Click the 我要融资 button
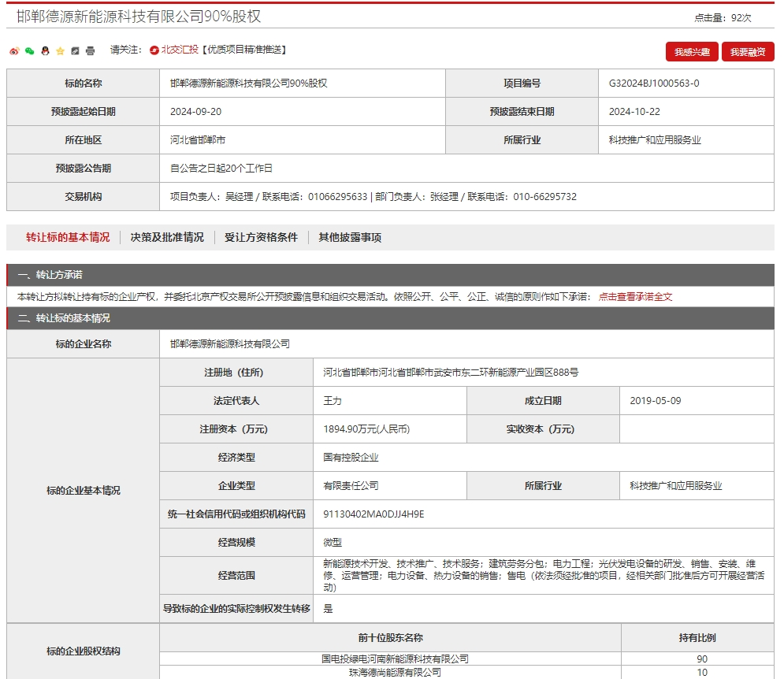784x679 pixels. (x=748, y=51)
